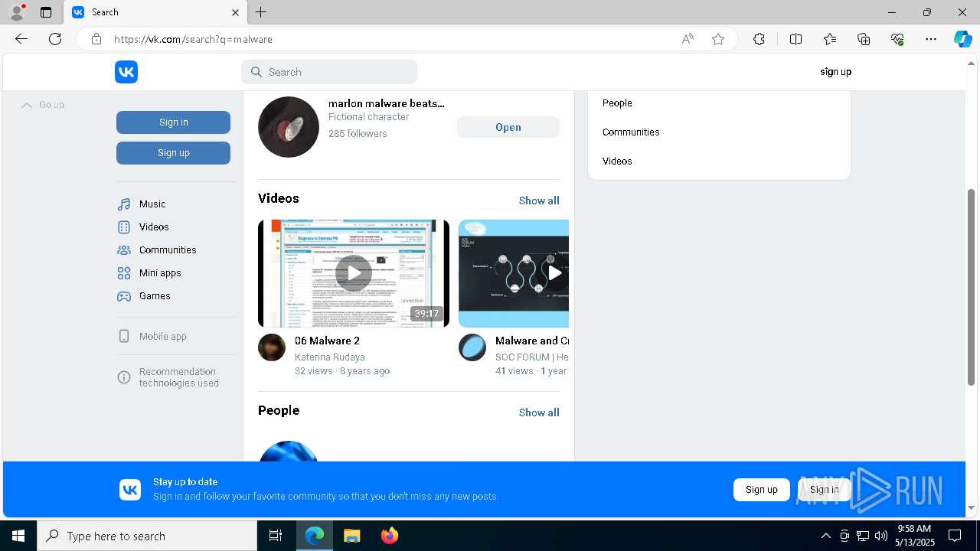This screenshot has height=551, width=980.
Task: Close the Search browser tab
Action: [x=236, y=12]
